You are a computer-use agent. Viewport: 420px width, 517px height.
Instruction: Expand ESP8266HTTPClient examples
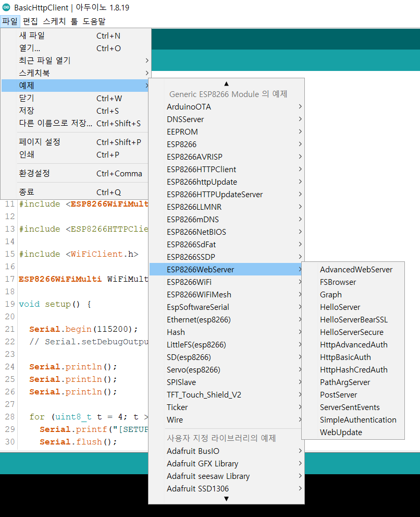pyautogui.click(x=226, y=170)
